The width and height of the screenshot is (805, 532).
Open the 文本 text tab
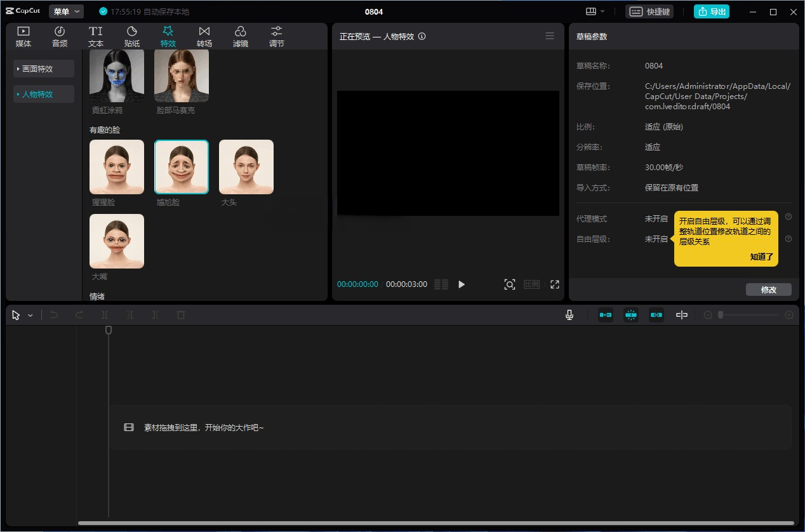pyautogui.click(x=96, y=37)
